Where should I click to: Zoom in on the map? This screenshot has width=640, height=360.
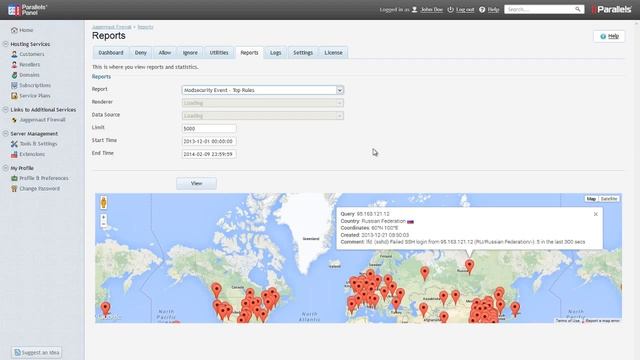(104, 217)
